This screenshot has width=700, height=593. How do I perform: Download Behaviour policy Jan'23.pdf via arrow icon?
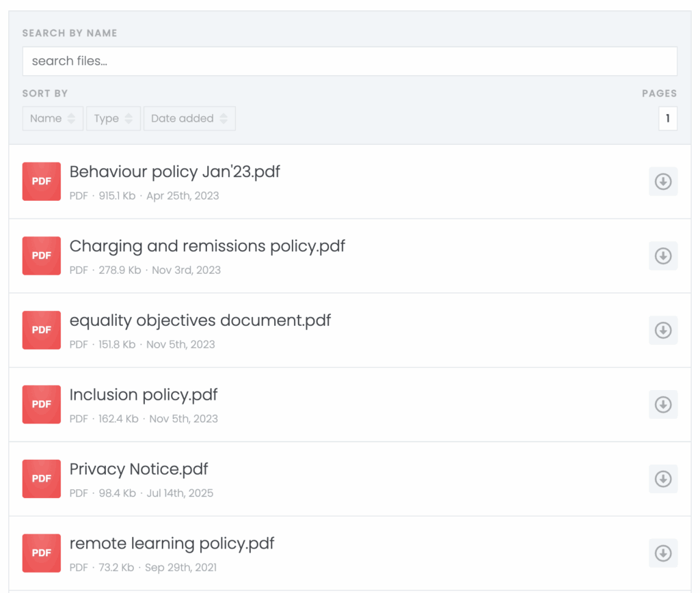tap(662, 182)
